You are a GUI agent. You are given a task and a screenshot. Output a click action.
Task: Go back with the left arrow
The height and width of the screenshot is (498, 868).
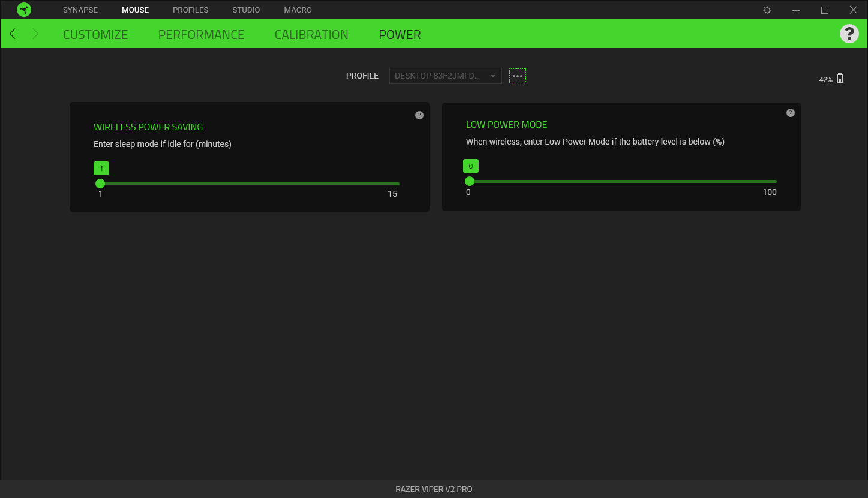coord(13,34)
